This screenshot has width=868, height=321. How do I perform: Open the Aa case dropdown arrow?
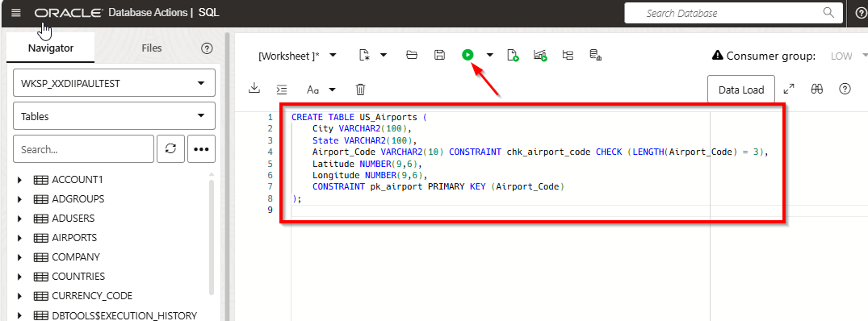pyautogui.click(x=332, y=90)
